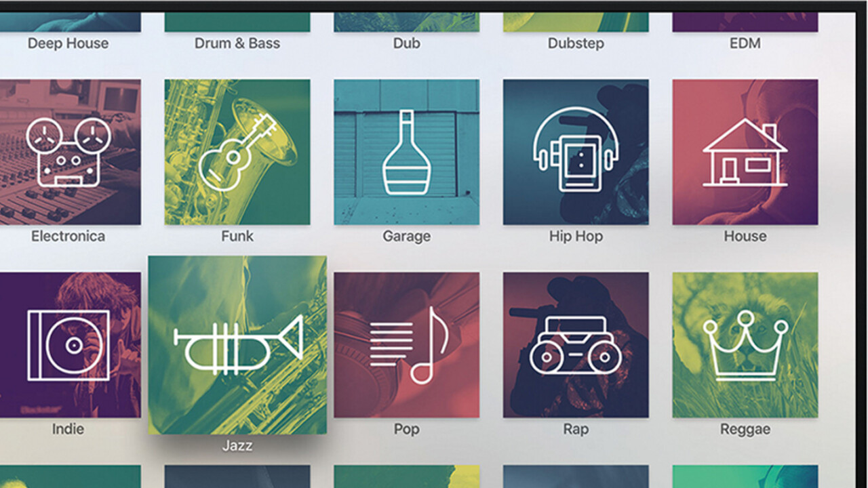Click the 'Jazz' text under highlighted tile
868x488 pixels.
(x=237, y=445)
